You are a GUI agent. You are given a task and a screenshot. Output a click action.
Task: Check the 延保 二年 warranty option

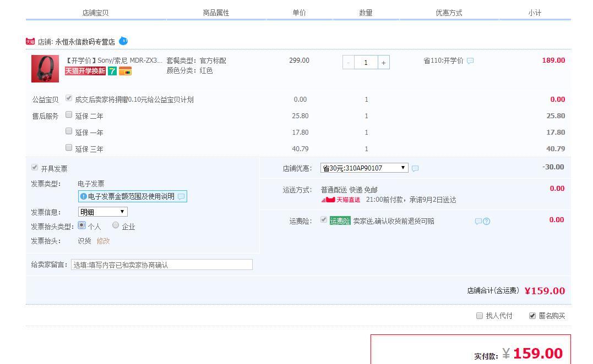[x=68, y=114]
